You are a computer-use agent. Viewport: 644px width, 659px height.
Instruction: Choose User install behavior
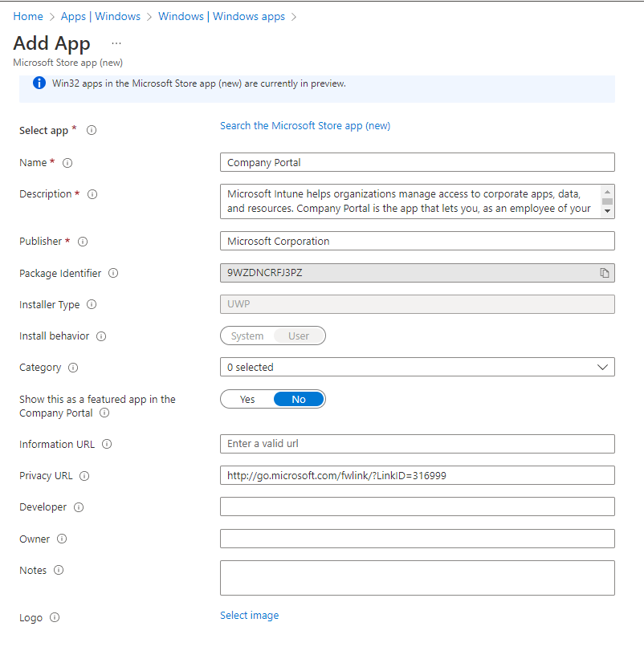299,336
